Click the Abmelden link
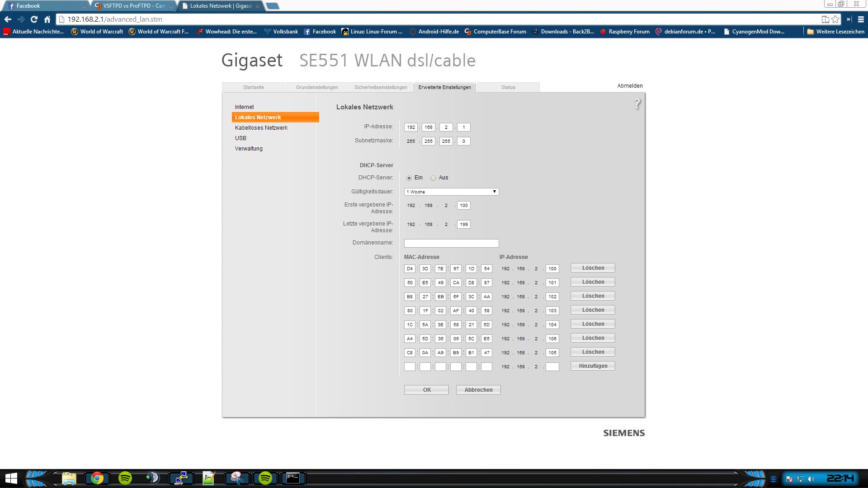This screenshot has width=868, height=488. click(630, 86)
